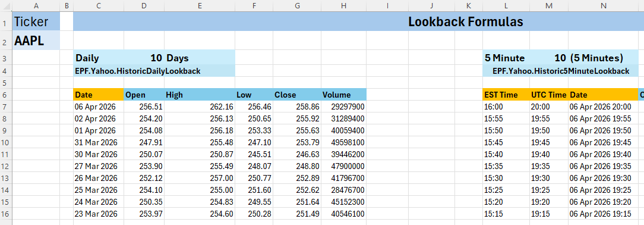Viewport: 644px width, 225px height.
Task: Select EST time cell 16:00
Action: pyautogui.click(x=506, y=107)
